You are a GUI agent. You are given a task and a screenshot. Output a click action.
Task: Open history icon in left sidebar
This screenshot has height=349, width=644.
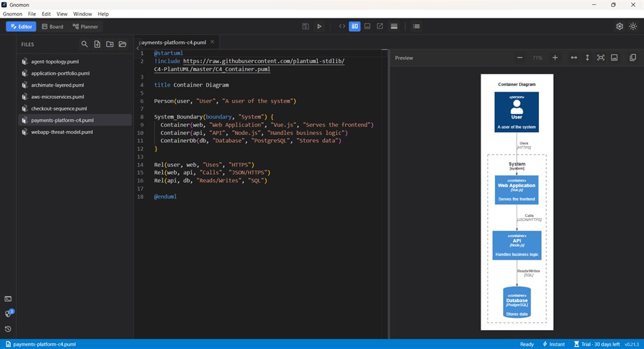pos(8,329)
